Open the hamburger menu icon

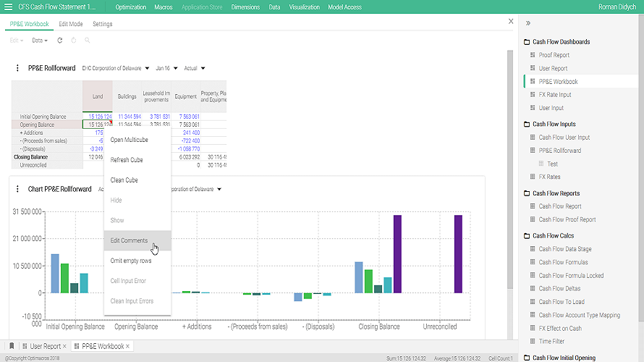coord(8,7)
